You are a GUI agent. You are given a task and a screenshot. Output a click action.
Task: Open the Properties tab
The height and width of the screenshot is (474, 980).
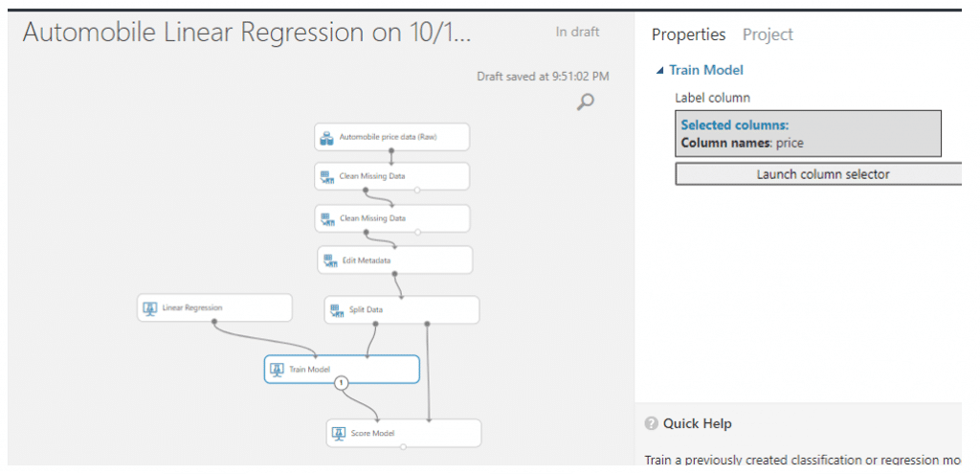pyautogui.click(x=689, y=34)
